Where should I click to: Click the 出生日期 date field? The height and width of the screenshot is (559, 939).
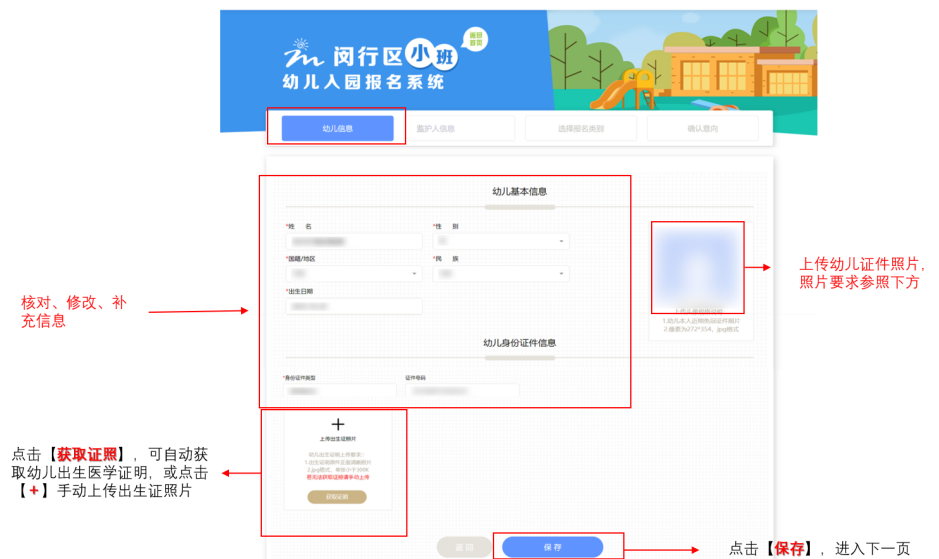pos(354,306)
